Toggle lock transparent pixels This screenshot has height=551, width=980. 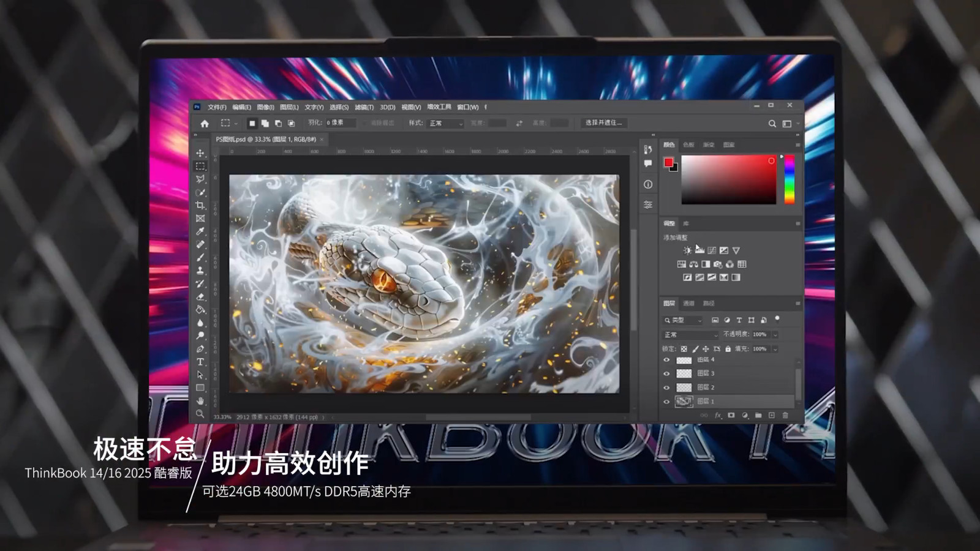(x=684, y=349)
